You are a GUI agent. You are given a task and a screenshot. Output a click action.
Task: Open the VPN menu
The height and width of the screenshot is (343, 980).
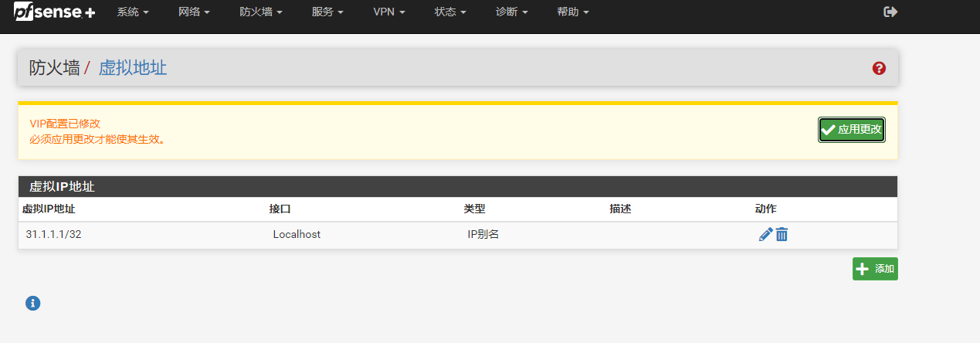[388, 12]
